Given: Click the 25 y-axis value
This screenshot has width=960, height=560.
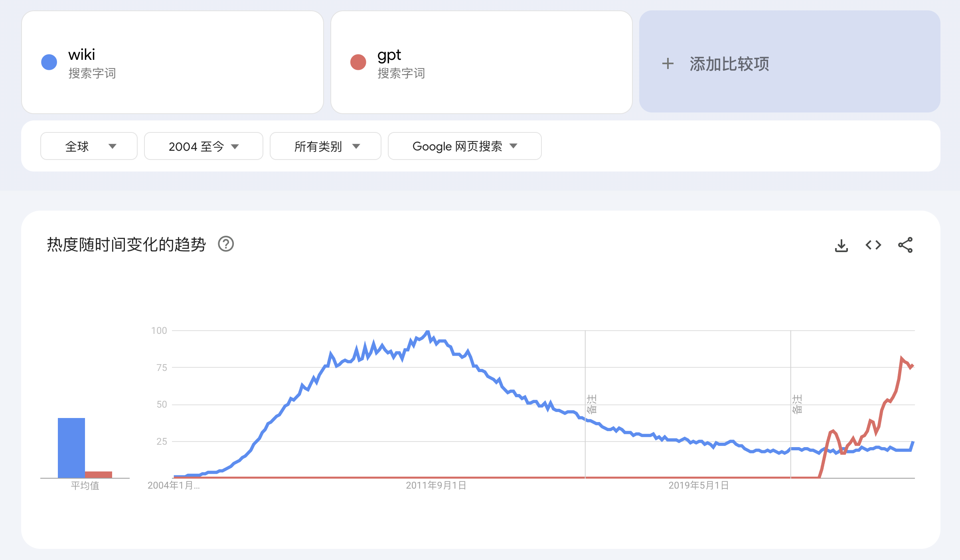Looking at the screenshot, I should click(x=162, y=441).
